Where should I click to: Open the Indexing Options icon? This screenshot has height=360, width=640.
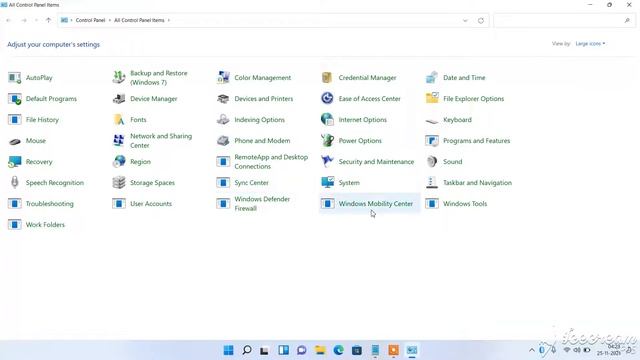[223, 120]
